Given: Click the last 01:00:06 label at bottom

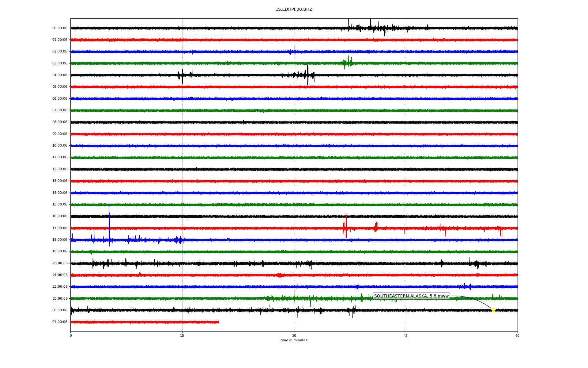Looking at the screenshot, I should pos(60,322).
